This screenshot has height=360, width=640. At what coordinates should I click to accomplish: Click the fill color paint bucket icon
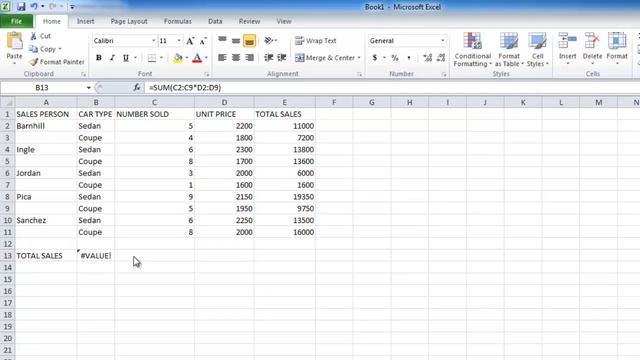pyautogui.click(x=178, y=58)
